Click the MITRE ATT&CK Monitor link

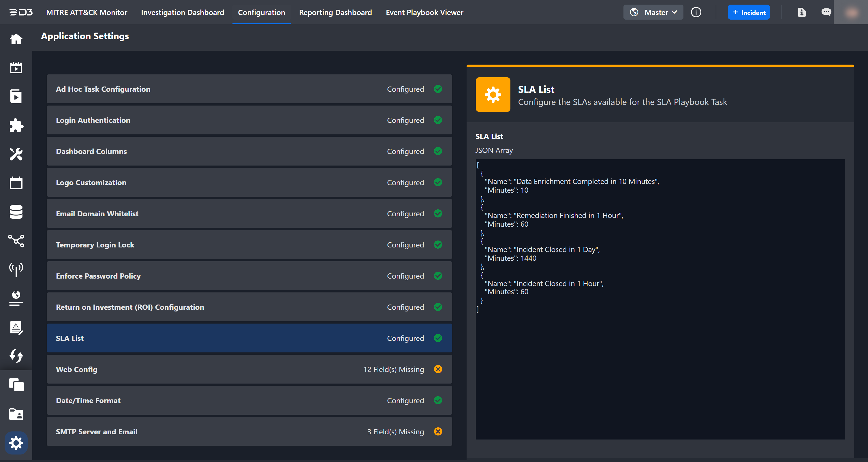point(87,12)
